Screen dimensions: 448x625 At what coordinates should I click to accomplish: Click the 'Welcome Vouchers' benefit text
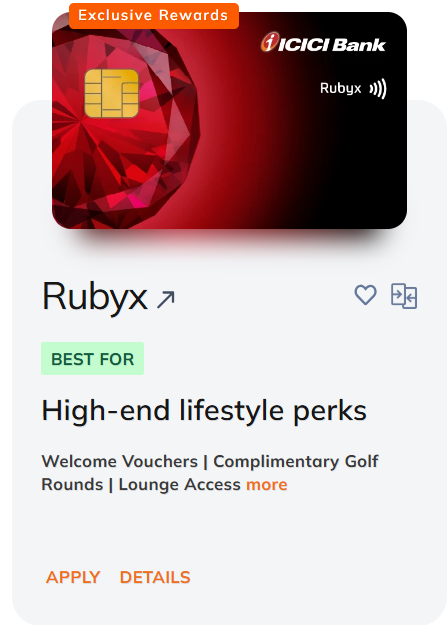(x=120, y=462)
